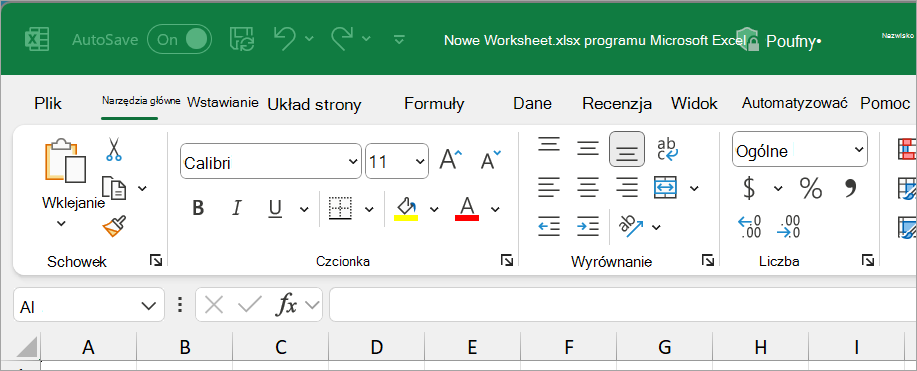Switch to the Wstawianie tab
Screen dimensions: 917x371
coord(223,102)
